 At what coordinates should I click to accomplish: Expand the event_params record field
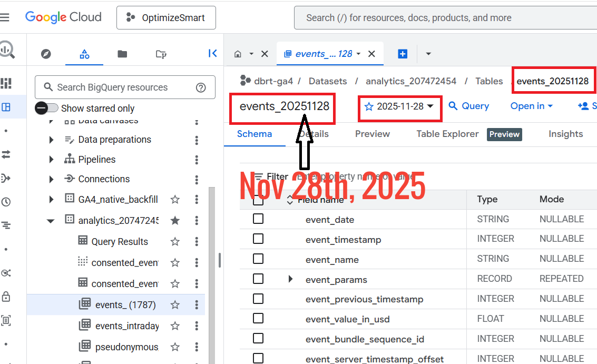(290, 279)
